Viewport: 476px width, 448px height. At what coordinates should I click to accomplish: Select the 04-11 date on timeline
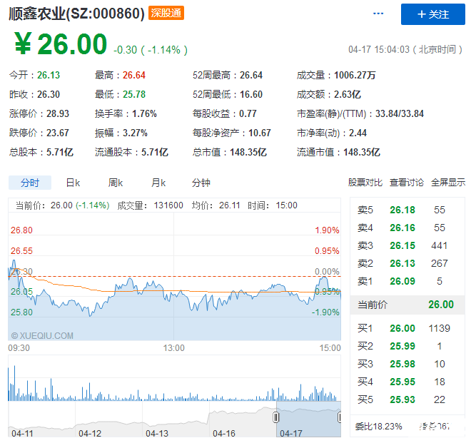coord(22,434)
